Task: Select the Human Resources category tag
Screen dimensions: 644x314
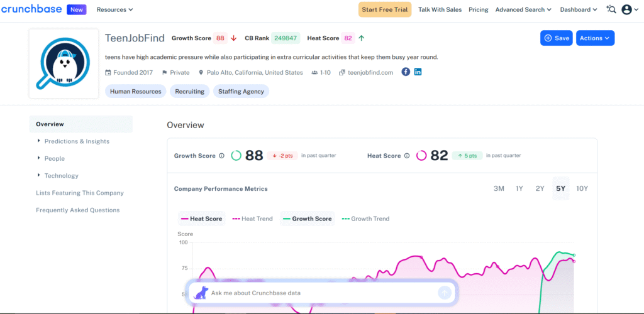Action: pyautogui.click(x=136, y=92)
